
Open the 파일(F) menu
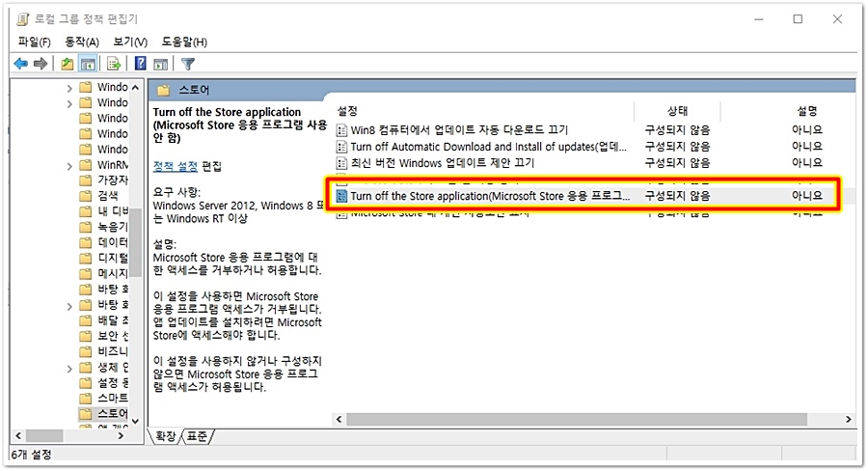click(x=35, y=42)
